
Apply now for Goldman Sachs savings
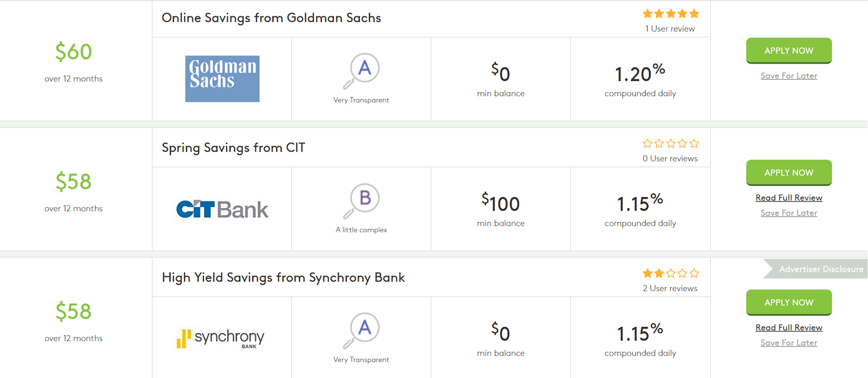pos(788,51)
